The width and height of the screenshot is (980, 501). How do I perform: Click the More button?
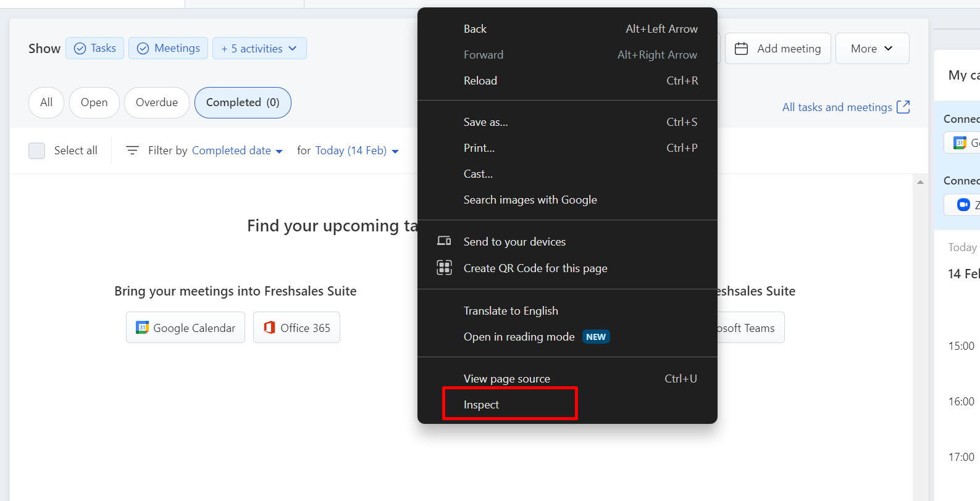click(871, 49)
